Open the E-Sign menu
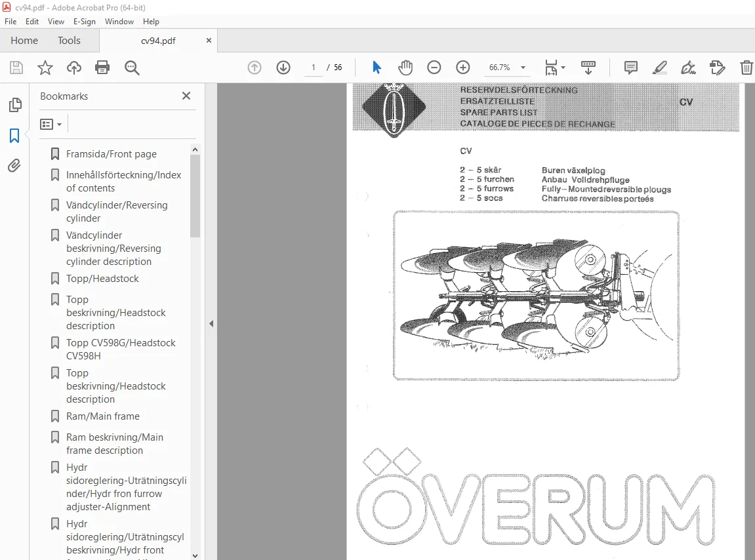755x560 pixels. pos(84,22)
